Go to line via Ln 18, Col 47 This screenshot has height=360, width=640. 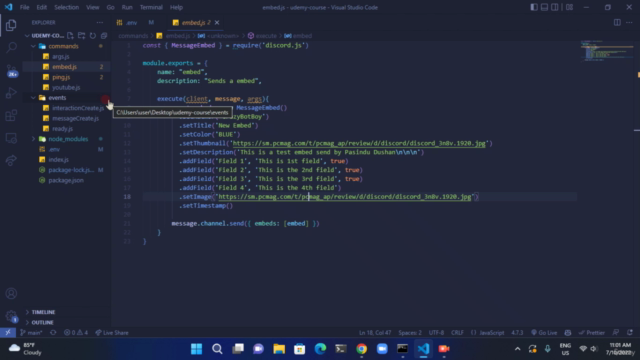coord(375,333)
